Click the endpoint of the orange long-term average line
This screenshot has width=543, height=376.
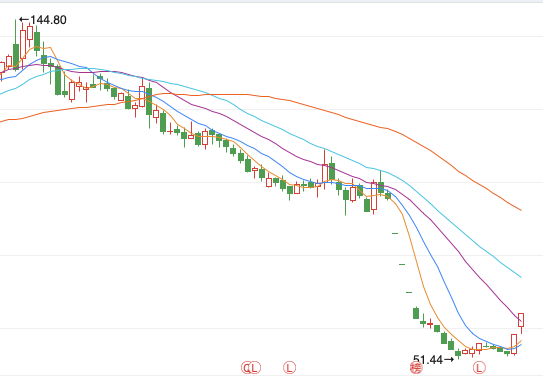pos(520,210)
